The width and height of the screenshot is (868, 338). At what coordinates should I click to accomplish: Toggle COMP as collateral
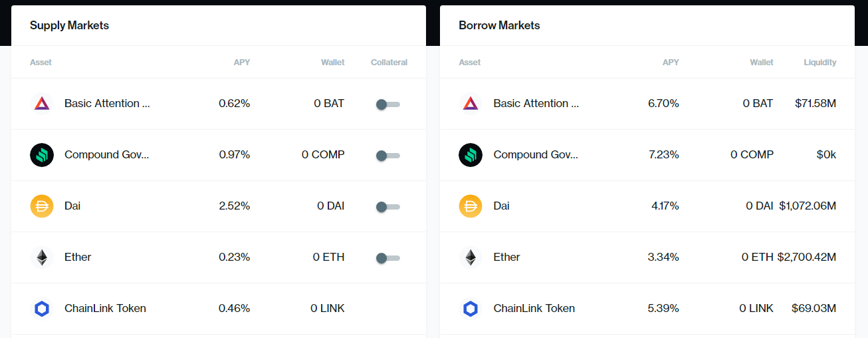pos(387,156)
